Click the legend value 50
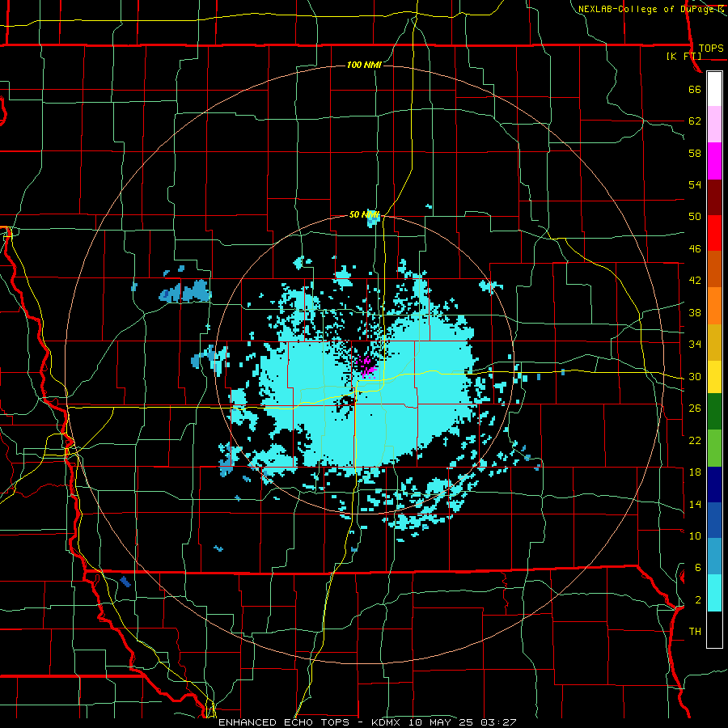728x728 pixels. [x=695, y=217]
